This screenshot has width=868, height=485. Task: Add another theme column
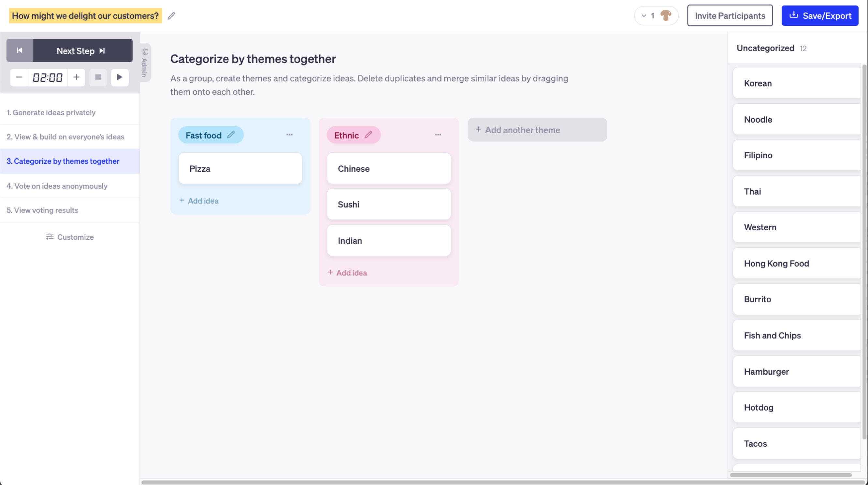point(537,129)
